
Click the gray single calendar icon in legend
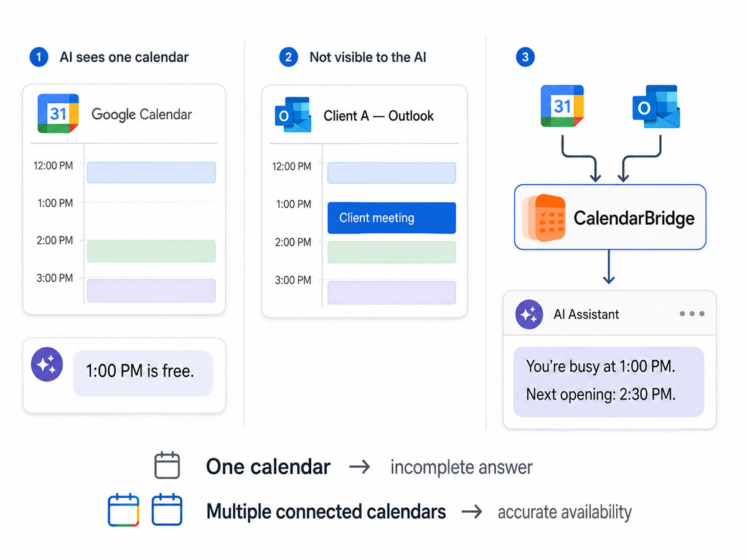[x=167, y=465]
